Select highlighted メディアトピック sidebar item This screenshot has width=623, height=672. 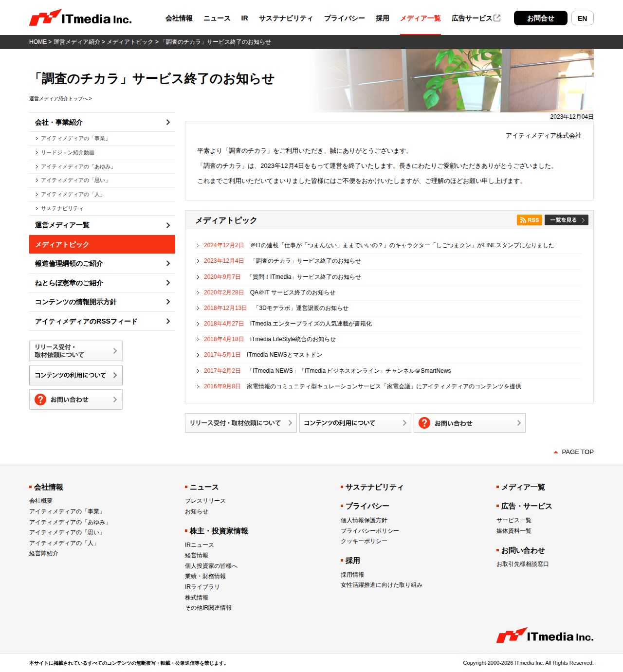102,244
